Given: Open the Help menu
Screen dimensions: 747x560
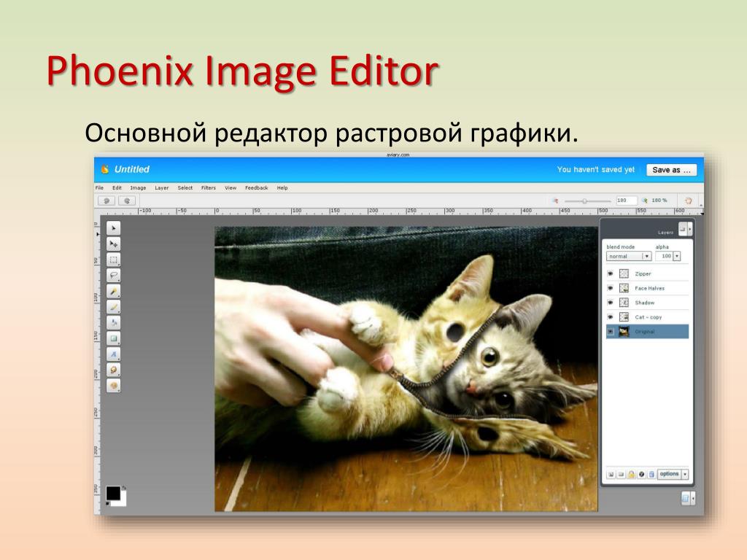Looking at the screenshot, I should tap(282, 187).
